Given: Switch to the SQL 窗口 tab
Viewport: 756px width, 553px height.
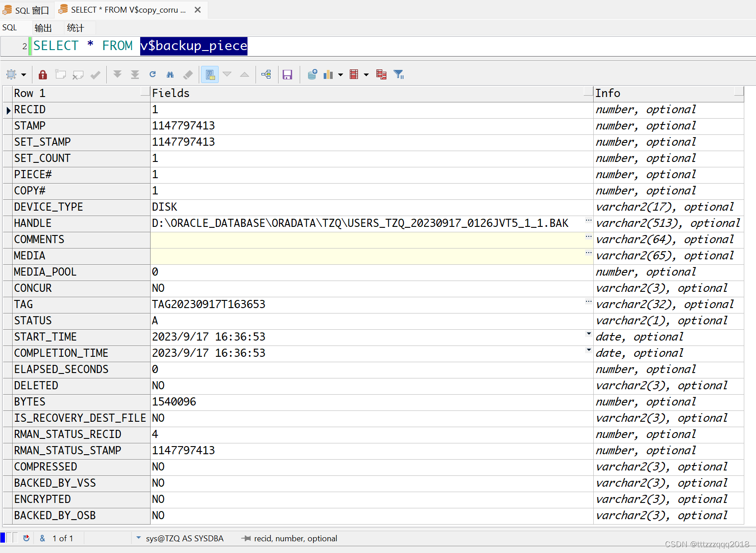Looking at the screenshot, I should click(27, 10).
